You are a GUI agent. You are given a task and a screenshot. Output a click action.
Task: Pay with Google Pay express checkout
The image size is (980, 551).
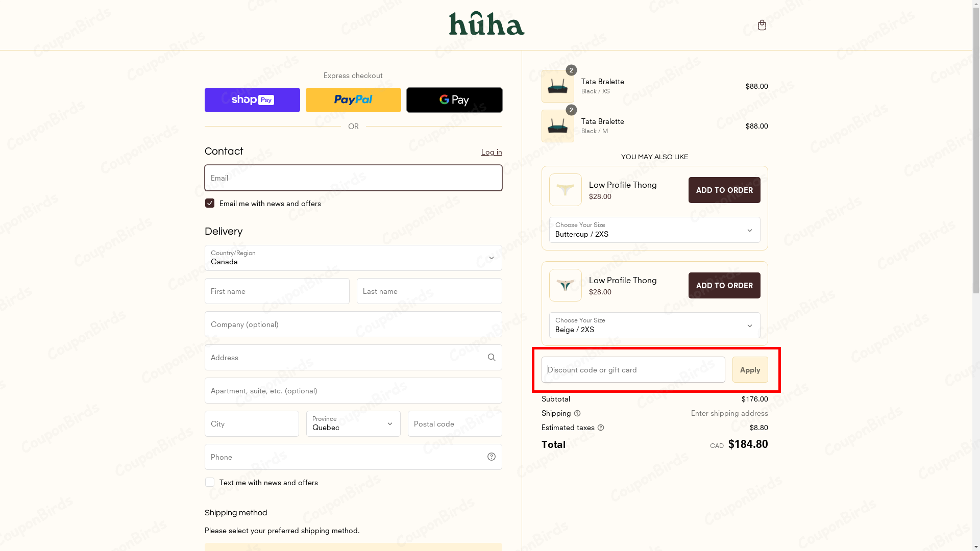[x=454, y=100]
